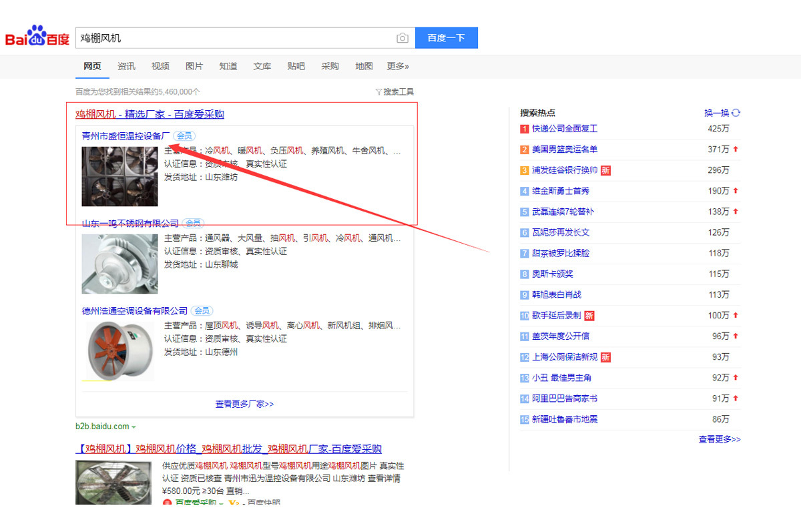Image resolution: width=801 pixels, height=532 pixels.
Task: Click the 搜索热点 heading text
Action: coord(538,113)
